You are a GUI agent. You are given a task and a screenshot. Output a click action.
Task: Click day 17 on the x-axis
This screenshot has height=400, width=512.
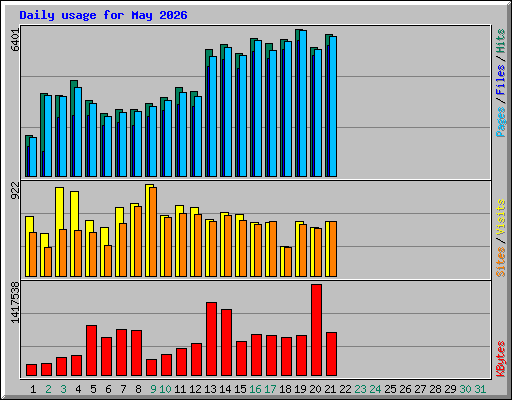[x=270, y=389]
